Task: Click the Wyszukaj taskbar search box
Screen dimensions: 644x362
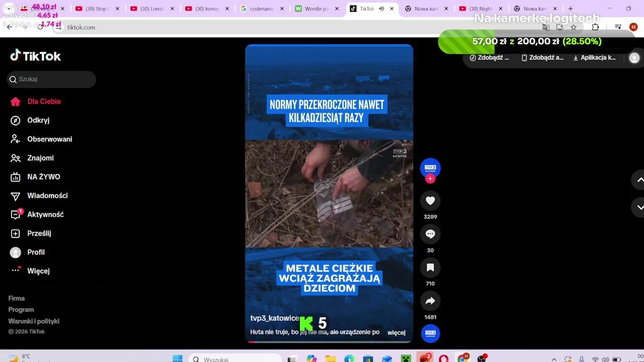Action: point(234,359)
